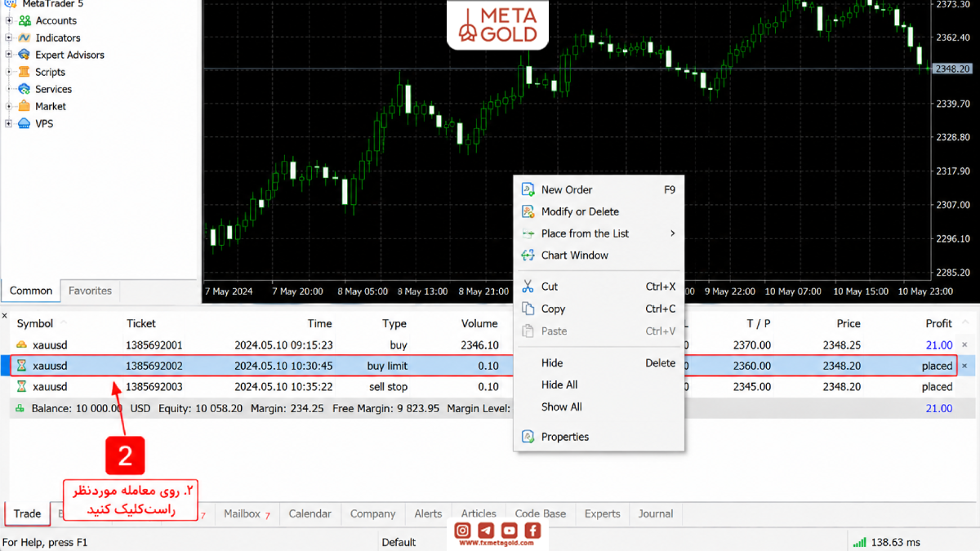980x551 pixels.
Task: Close the buy position with 21.00 profit
Action: pos(964,345)
